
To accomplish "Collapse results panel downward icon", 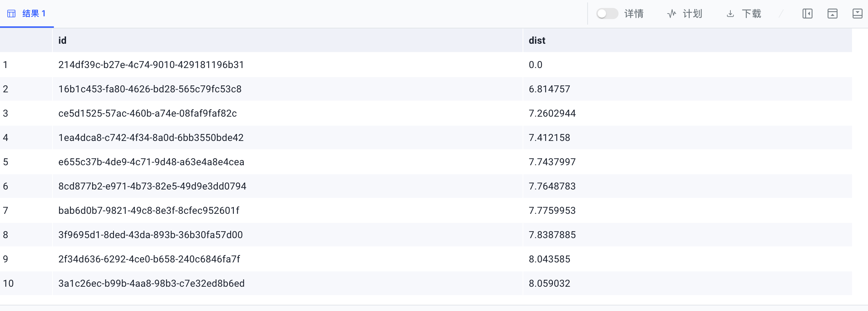I will tap(857, 14).
